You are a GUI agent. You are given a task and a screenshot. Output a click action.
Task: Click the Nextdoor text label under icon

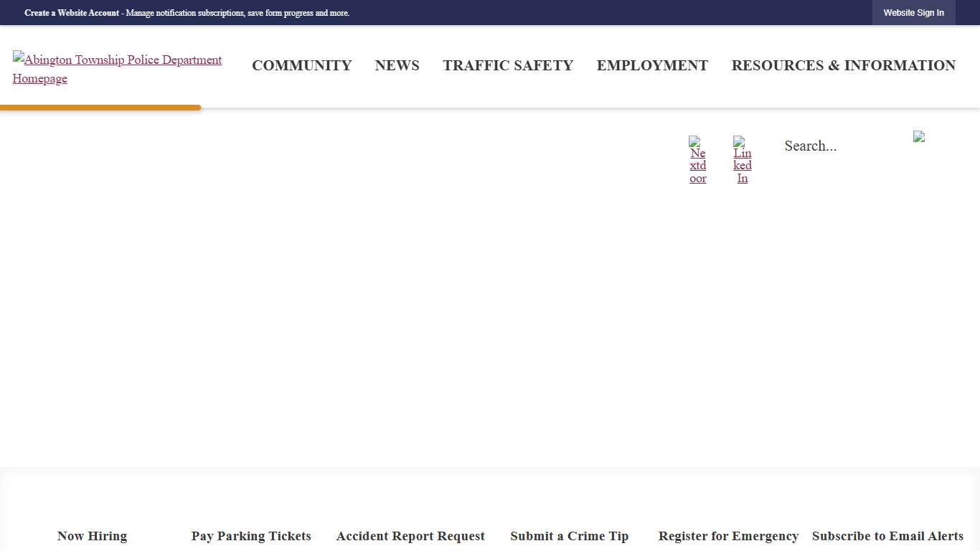point(698,166)
